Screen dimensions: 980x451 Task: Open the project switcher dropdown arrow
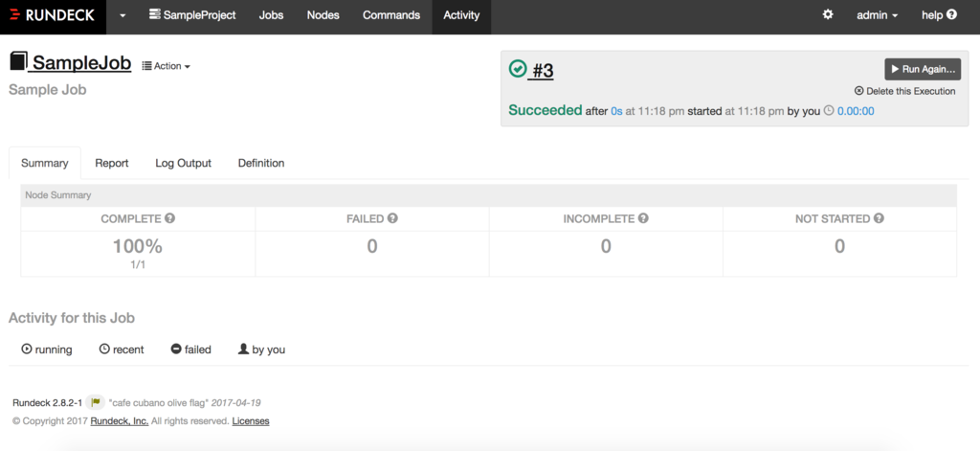(122, 15)
